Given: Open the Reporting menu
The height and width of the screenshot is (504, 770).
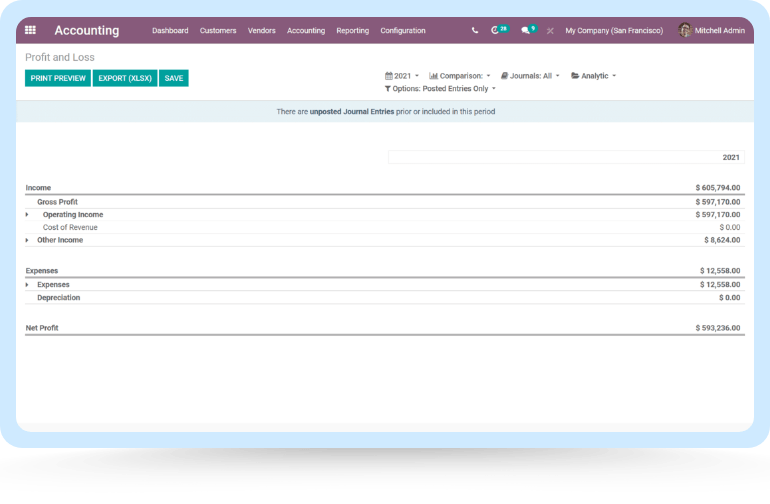Looking at the screenshot, I should (x=352, y=31).
